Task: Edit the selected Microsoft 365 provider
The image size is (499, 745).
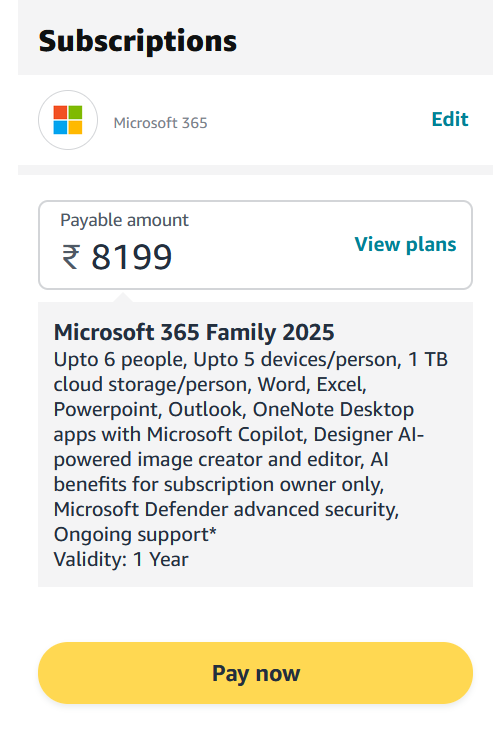Action: 450,119
